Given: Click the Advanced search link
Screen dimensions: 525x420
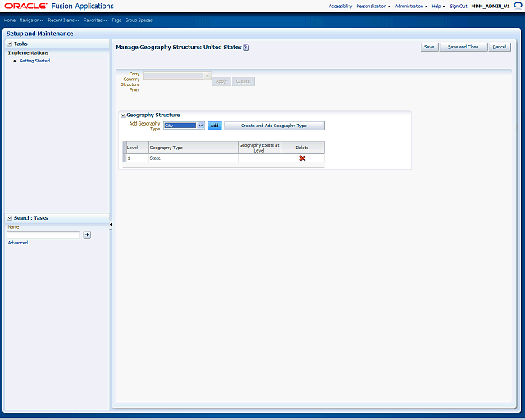Looking at the screenshot, I should point(18,243).
